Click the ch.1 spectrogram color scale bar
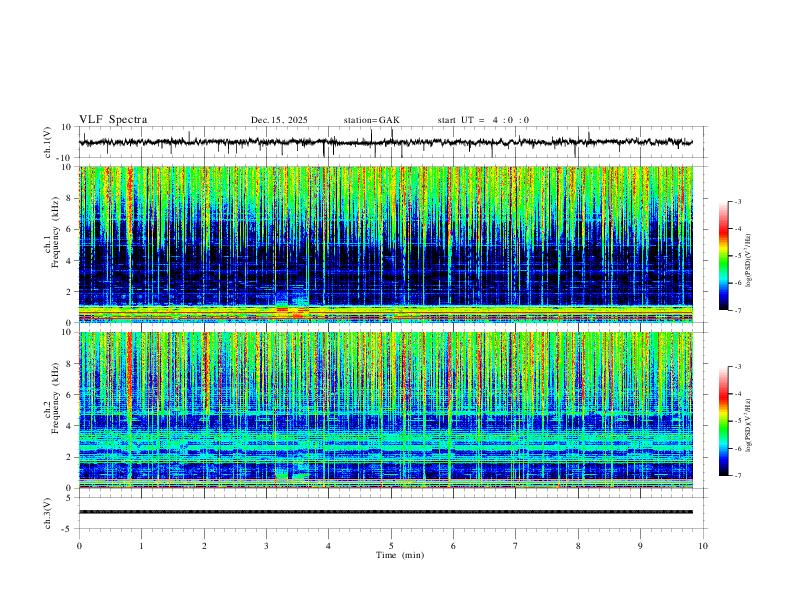This screenshot has height=612, width=792. (723, 256)
